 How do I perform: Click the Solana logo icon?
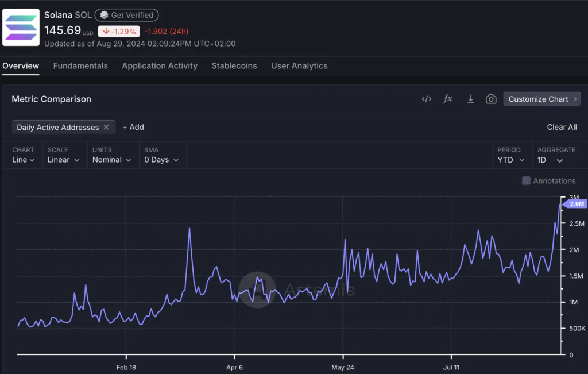21,28
